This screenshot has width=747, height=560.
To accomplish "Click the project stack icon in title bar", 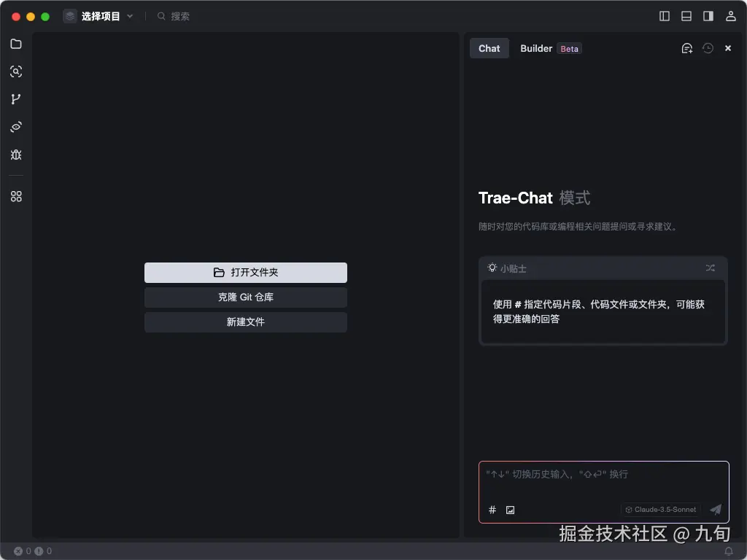I will coord(70,16).
